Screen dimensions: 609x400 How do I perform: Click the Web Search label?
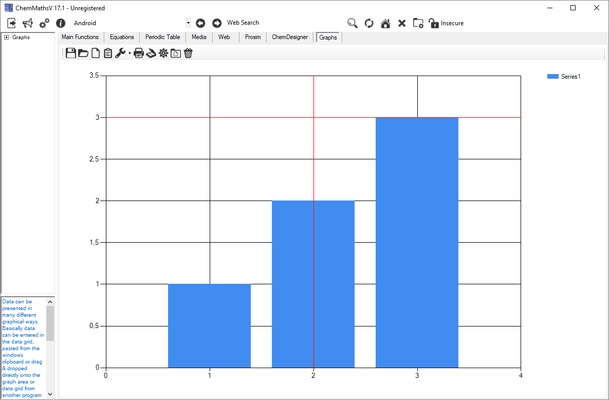[243, 23]
